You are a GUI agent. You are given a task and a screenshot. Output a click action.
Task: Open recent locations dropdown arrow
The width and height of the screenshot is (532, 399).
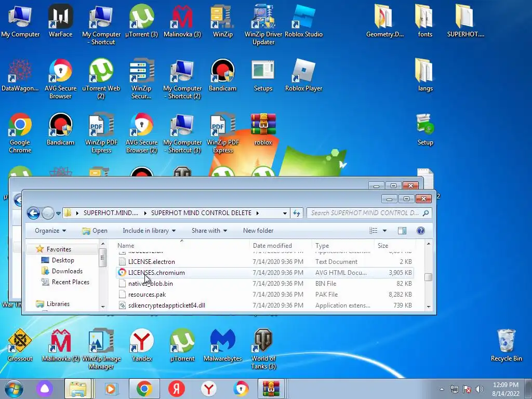(x=58, y=214)
